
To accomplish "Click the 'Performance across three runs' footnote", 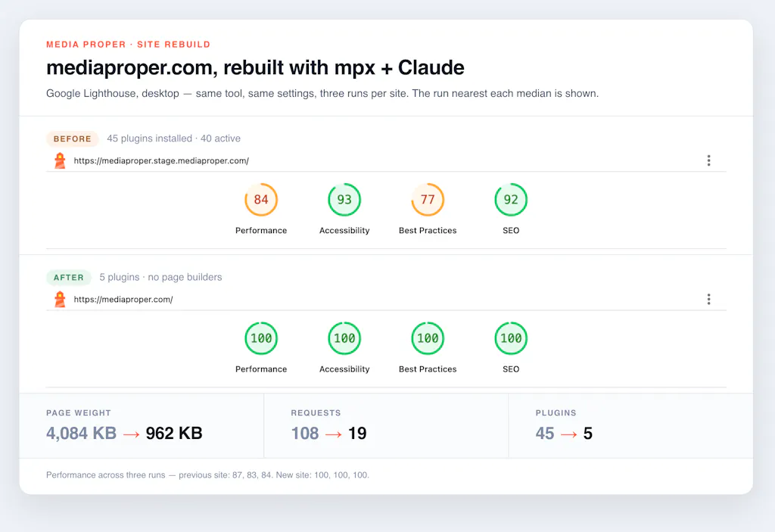I will (207, 475).
